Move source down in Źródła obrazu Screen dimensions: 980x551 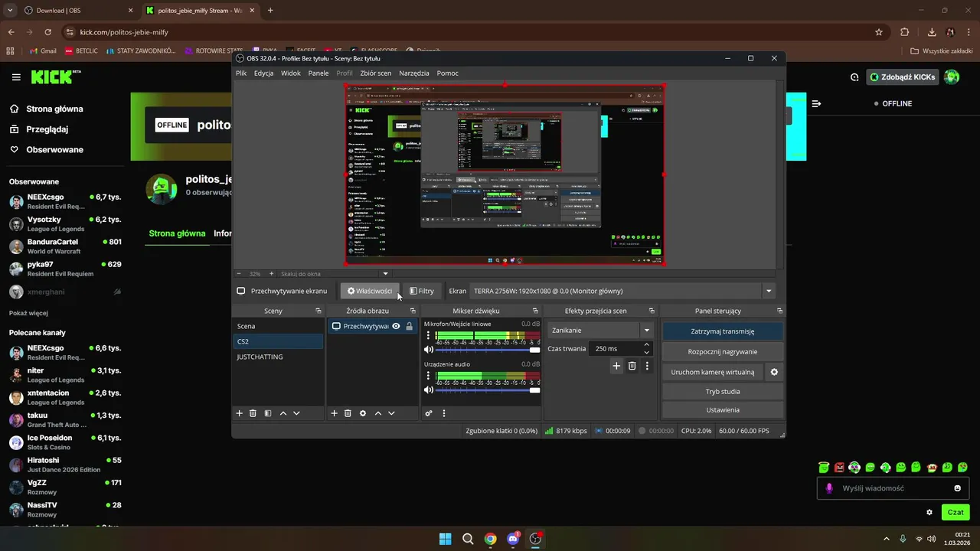[391, 413]
